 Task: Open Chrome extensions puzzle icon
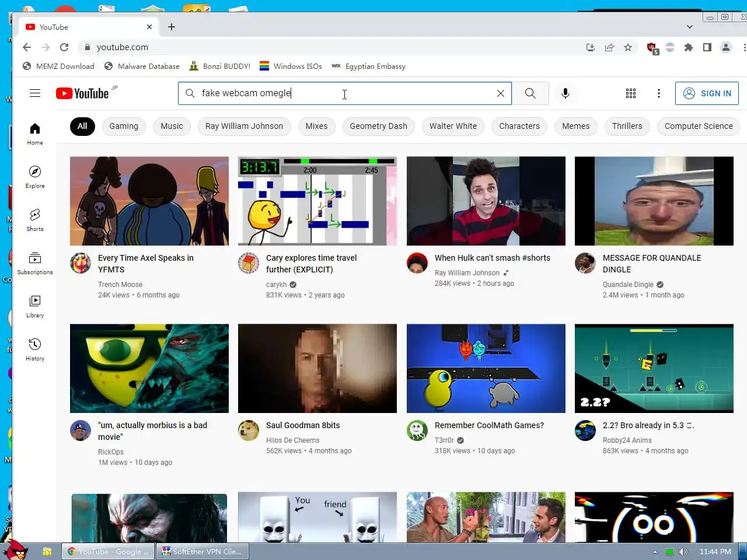[689, 47]
